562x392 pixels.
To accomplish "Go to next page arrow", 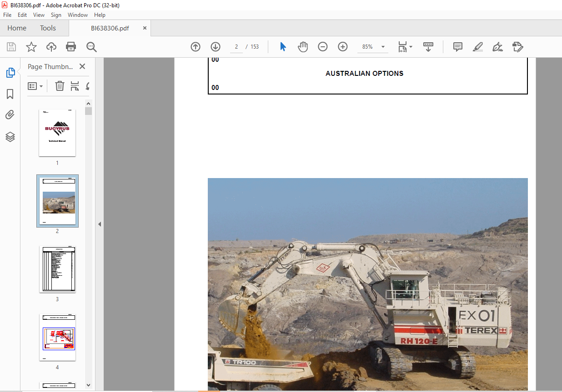I will (216, 47).
